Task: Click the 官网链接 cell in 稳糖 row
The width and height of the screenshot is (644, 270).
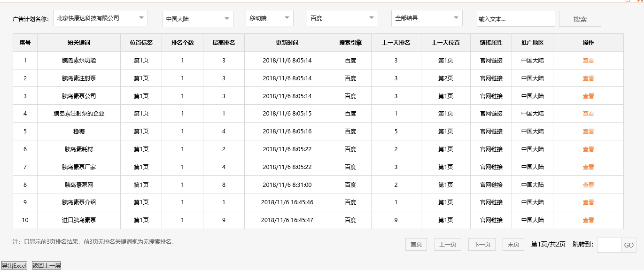Action: (491, 131)
